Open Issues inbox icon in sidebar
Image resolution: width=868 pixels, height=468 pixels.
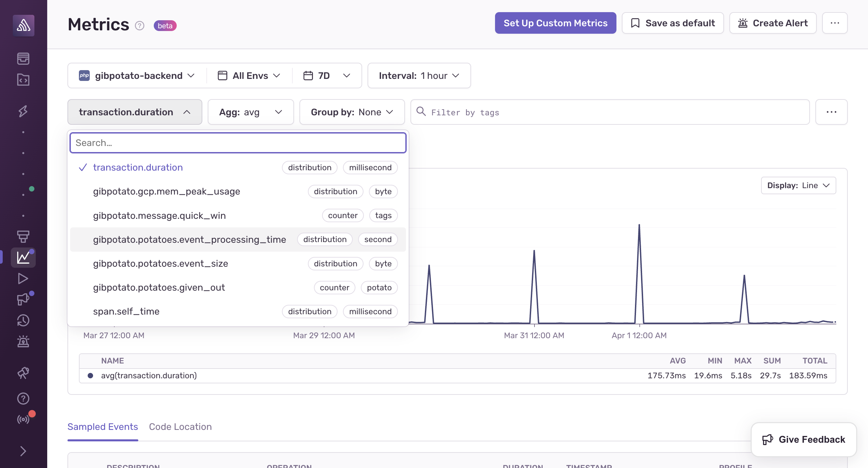coord(23,59)
